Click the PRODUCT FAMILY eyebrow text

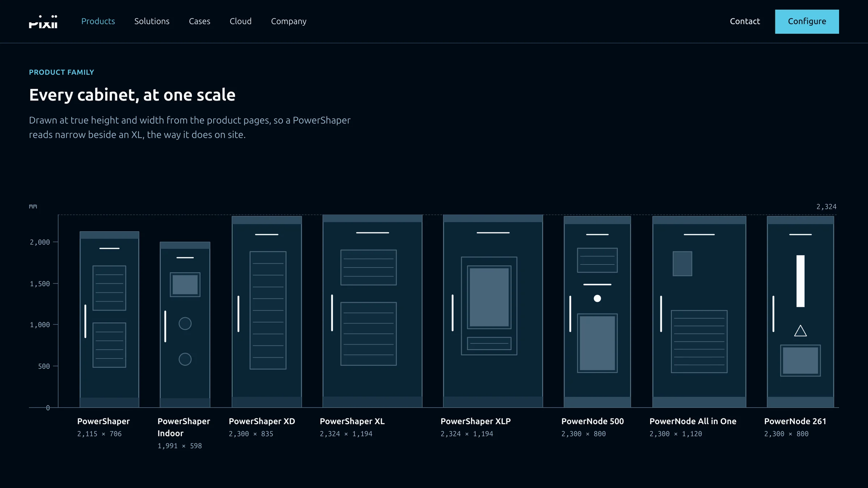(x=61, y=72)
